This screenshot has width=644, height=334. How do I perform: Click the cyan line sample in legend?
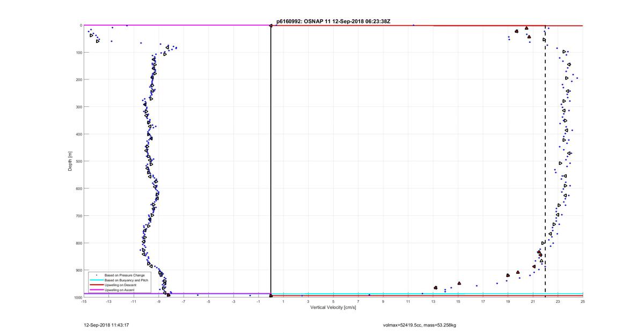[x=96, y=280]
